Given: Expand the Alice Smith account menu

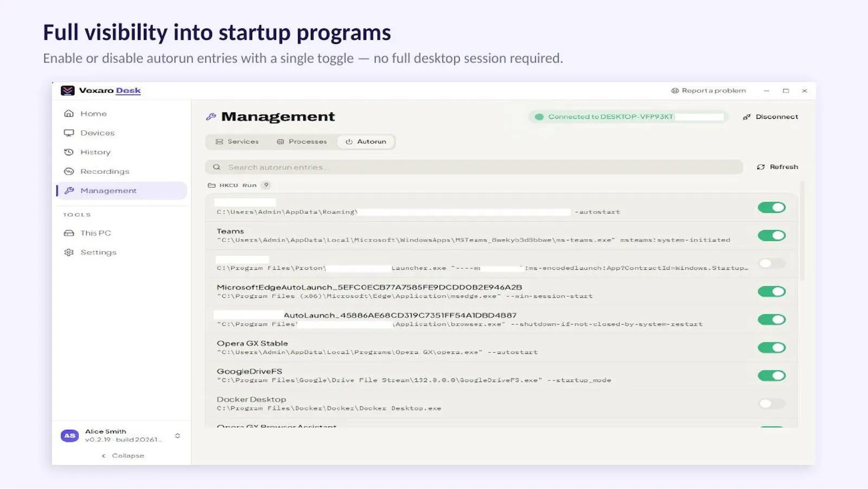Looking at the screenshot, I should click(177, 436).
